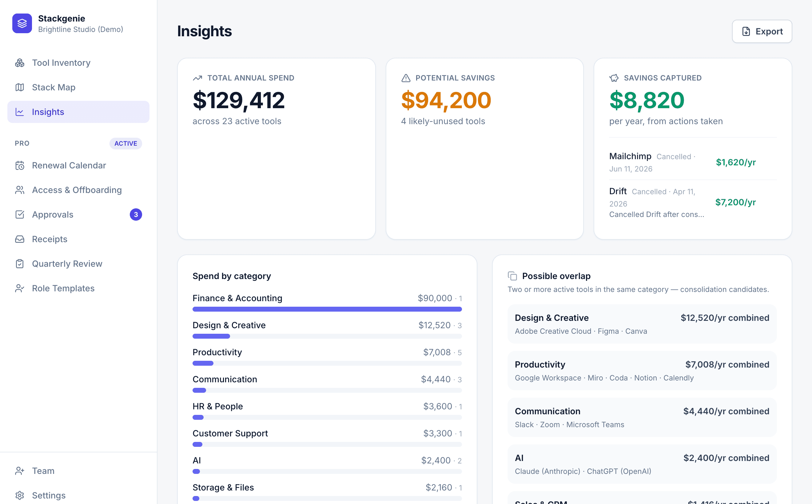This screenshot has width=812, height=504.
Task: Click the Productivity spend bar
Action: [x=327, y=363]
